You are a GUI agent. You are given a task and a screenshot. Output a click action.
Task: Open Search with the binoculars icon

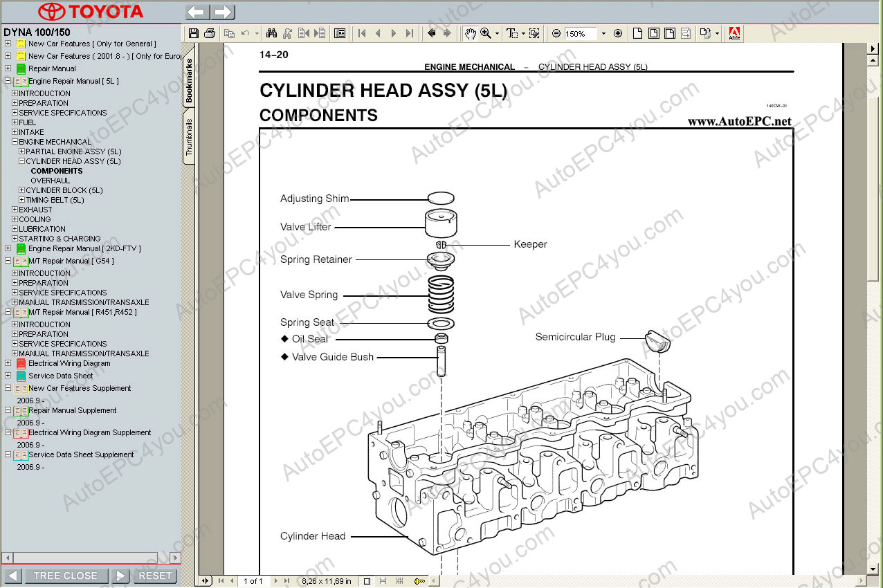(x=271, y=33)
